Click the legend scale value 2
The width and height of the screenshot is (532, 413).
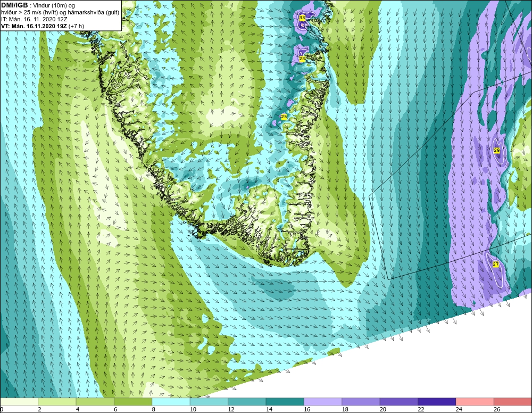click(40, 409)
